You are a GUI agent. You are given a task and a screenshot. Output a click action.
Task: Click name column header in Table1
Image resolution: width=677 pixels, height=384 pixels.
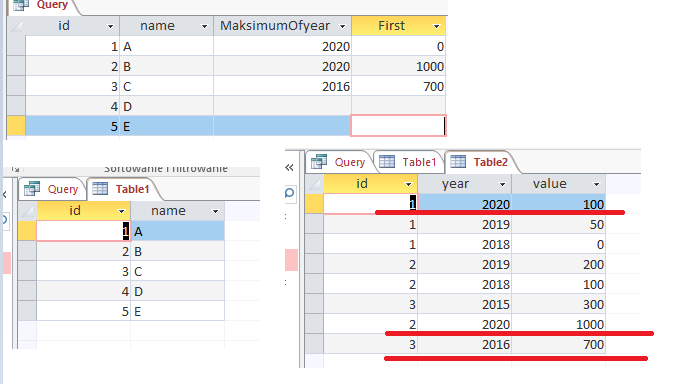(x=177, y=211)
